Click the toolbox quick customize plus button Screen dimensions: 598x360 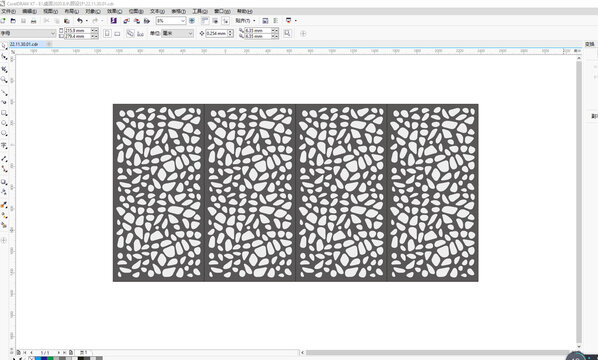[4, 240]
